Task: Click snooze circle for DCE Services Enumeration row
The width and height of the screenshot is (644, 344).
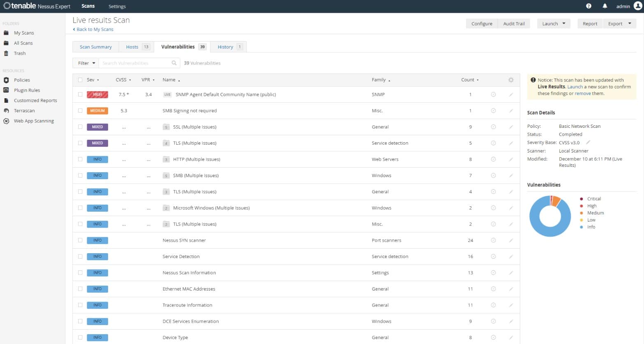Action: (x=493, y=321)
